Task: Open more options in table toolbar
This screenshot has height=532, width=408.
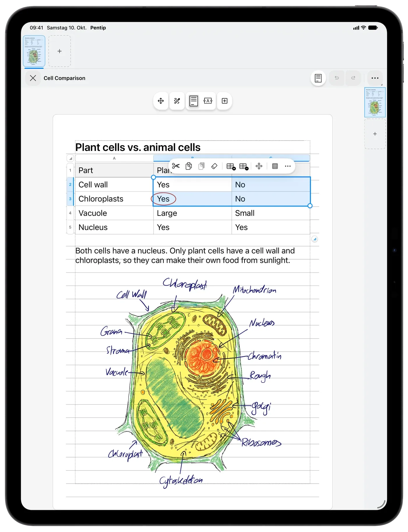Action: [x=288, y=166]
